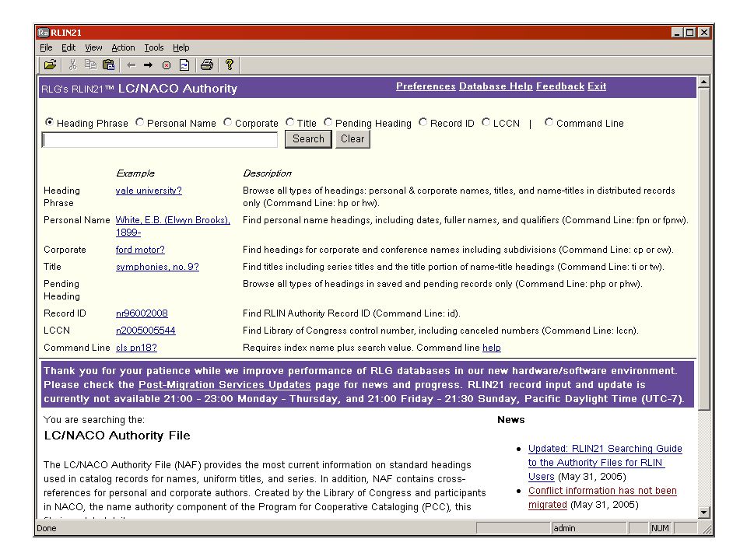Open the Tools menu
Screen dimensions: 747x560
point(154,47)
